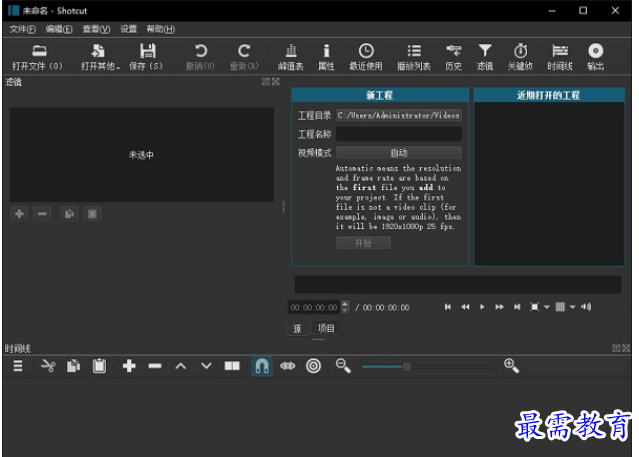Open the Properties (属性) panel
This screenshot has width=639, height=457.
point(326,56)
